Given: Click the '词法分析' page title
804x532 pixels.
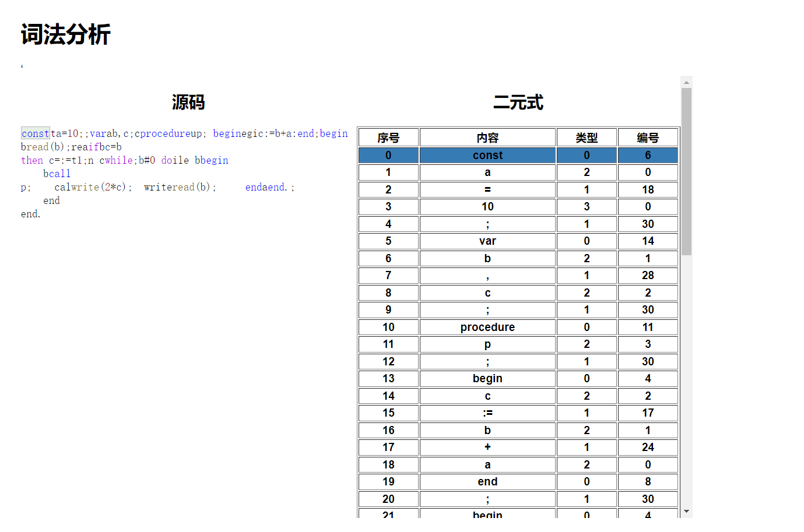Looking at the screenshot, I should pyautogui.click(x=66, y=34).
